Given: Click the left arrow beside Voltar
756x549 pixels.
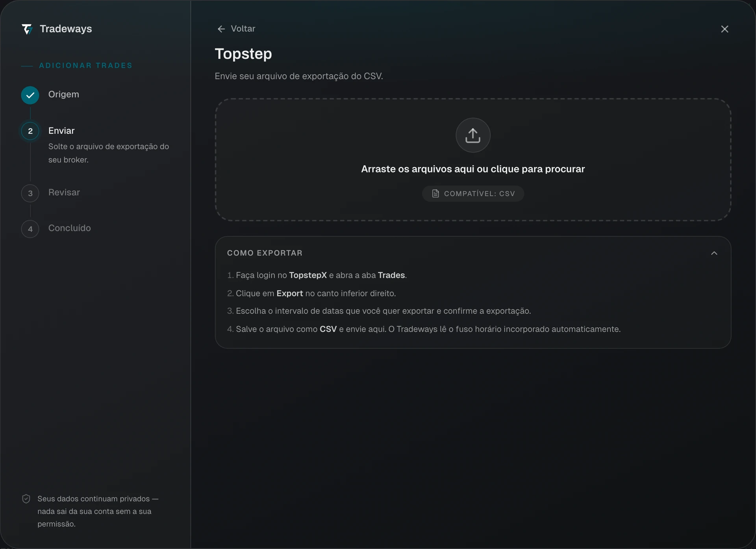Looking at the screenshot, I should pyautogui.click(x=221, y=29).
